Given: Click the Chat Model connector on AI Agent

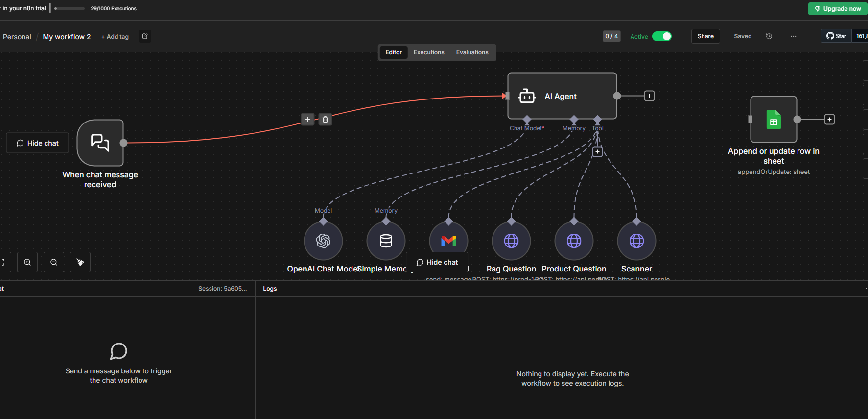Looking at the screenshot, I should click(527, 120).
